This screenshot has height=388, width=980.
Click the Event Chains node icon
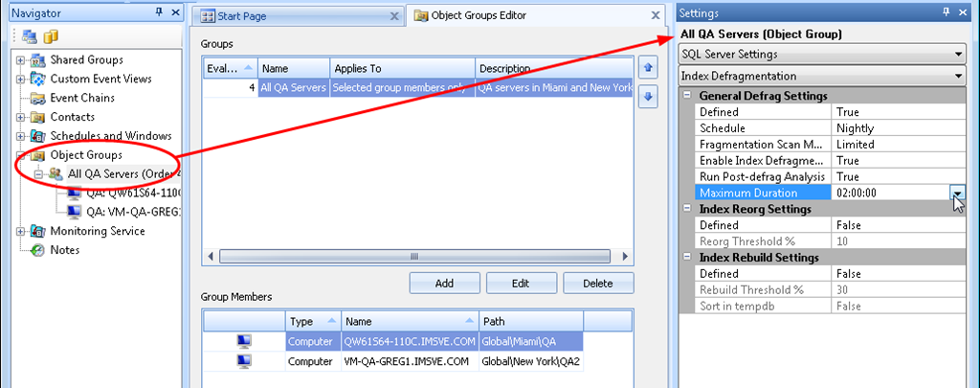pyautogui.click(x=38, y=99)
